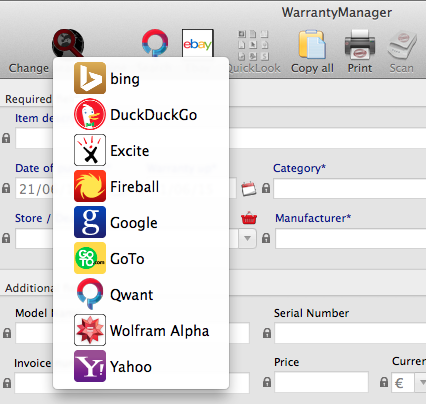Expand the Store dropdown arrow

click(x=247, y=238)
